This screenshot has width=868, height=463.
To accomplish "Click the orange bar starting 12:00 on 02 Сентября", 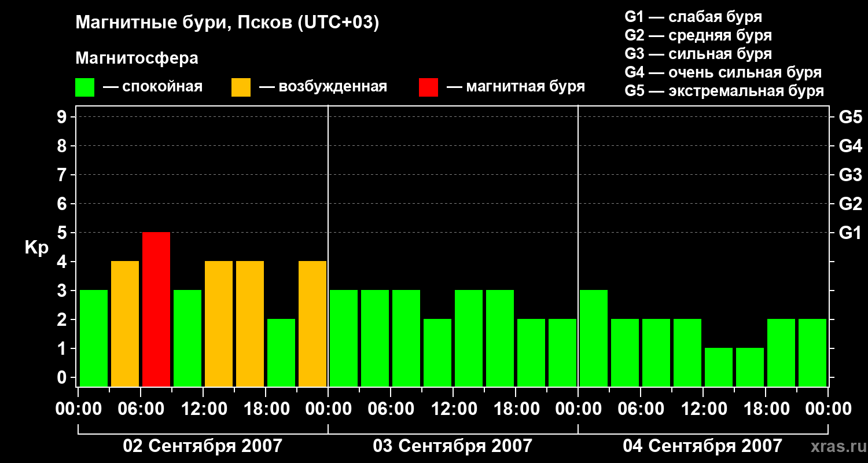I will (x=219, y=324).
